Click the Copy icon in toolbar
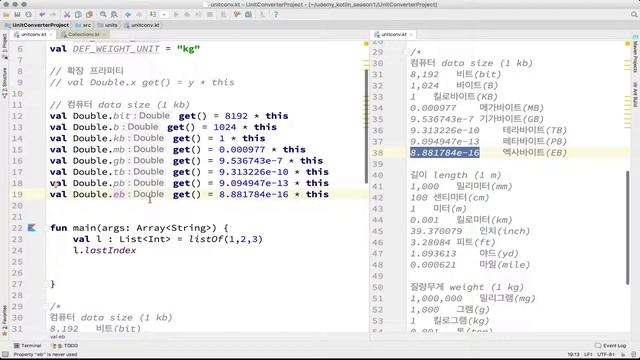Screen dimensions: 640x360 tap(78, 14)
